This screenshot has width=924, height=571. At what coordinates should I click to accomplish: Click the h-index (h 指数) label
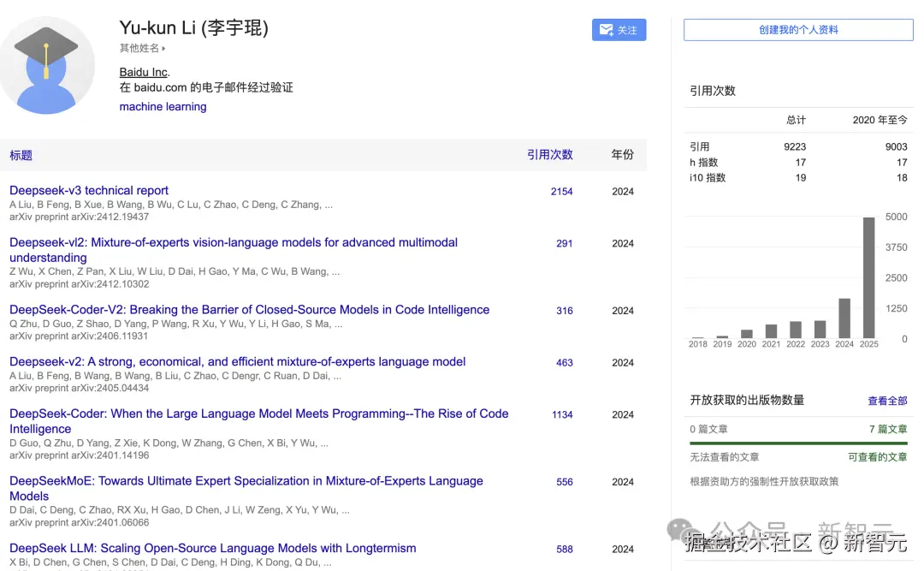[704, 163]
